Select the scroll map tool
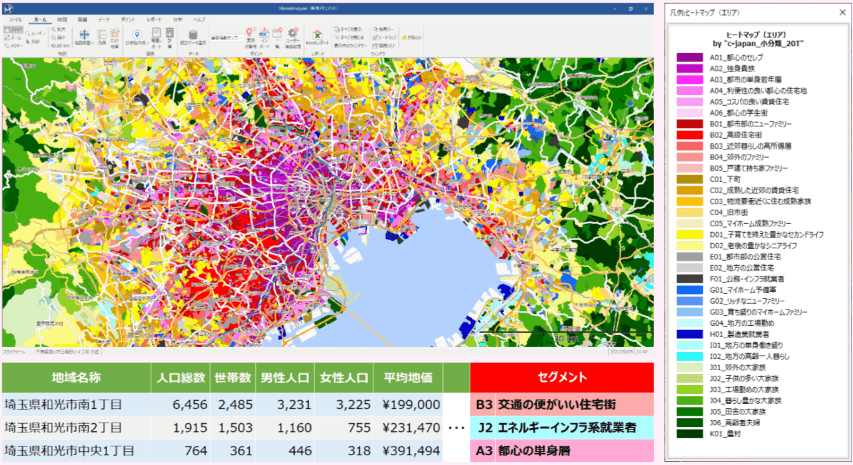Screen dimensions: 853x465 pyautogui.click(x=14, y=30)
